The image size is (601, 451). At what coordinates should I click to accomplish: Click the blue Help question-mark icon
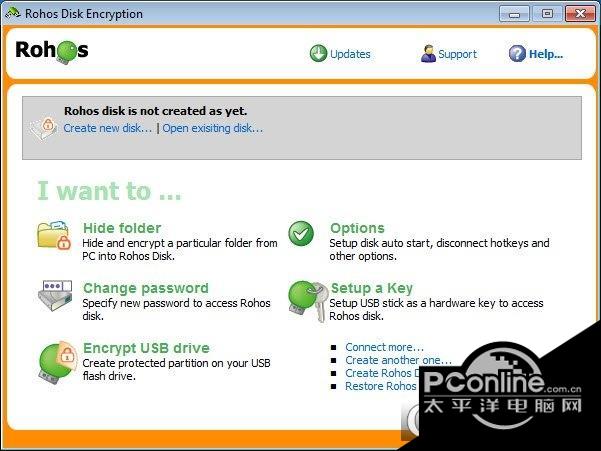pyautogui.click(x=517, y=54)
